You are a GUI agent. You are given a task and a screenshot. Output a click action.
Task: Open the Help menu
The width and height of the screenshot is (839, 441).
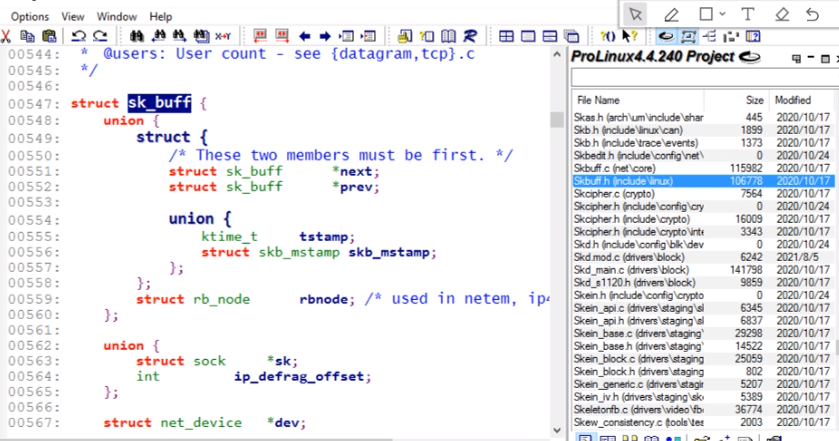pyautogui.click(x=161, y=17)
